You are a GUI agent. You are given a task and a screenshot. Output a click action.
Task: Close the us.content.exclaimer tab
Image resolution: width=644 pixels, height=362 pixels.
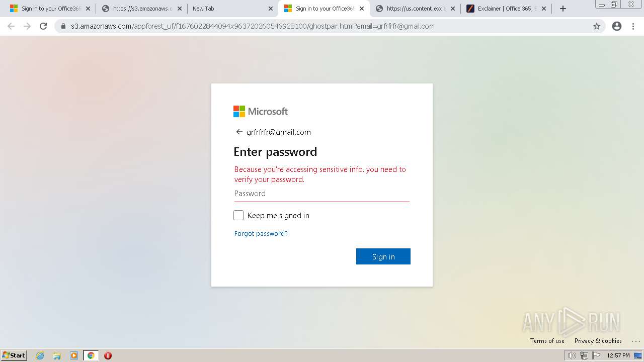click(x=453, y=9)
